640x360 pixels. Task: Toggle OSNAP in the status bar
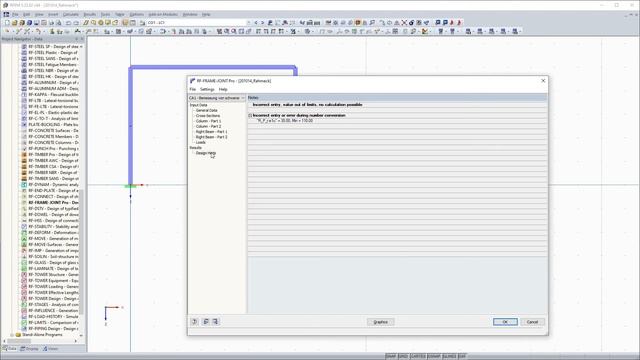[434, 356]
